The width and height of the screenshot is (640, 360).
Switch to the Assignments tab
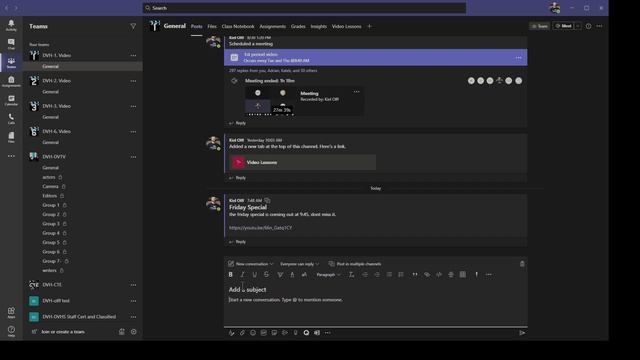273,27
